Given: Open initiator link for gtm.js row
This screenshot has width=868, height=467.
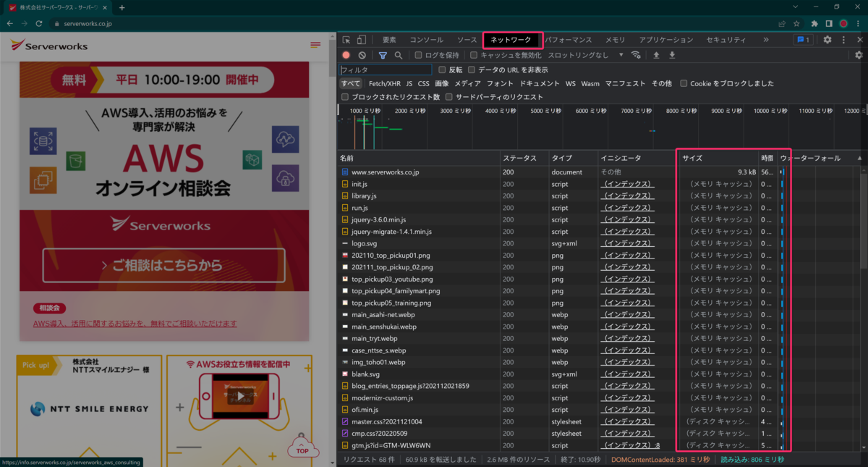Looking at the screenshot, I should pos(630,445).
